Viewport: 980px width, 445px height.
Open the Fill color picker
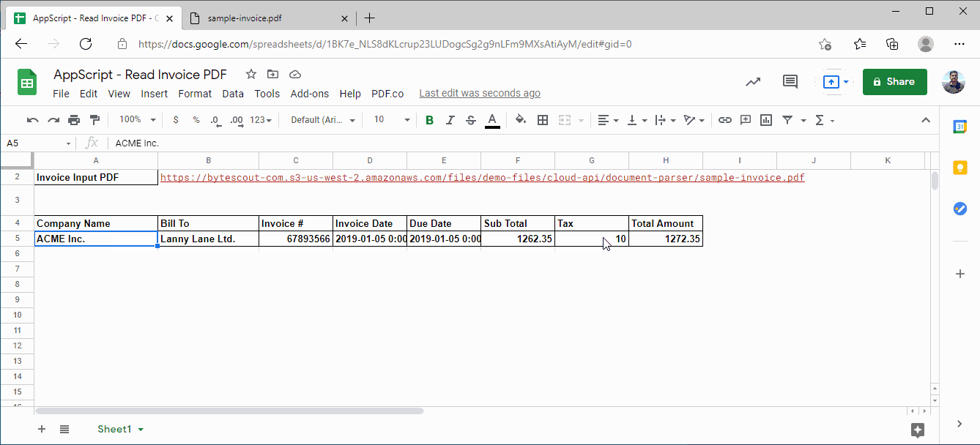(521, 120)
